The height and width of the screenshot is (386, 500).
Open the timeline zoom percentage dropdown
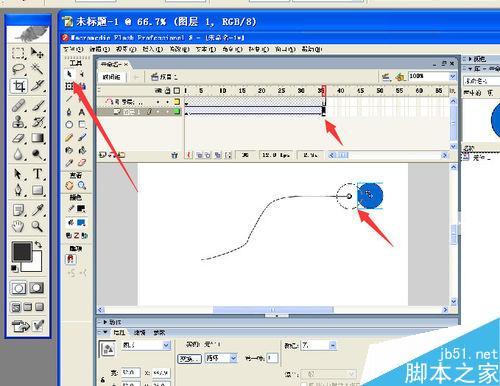tap(452, 76)
